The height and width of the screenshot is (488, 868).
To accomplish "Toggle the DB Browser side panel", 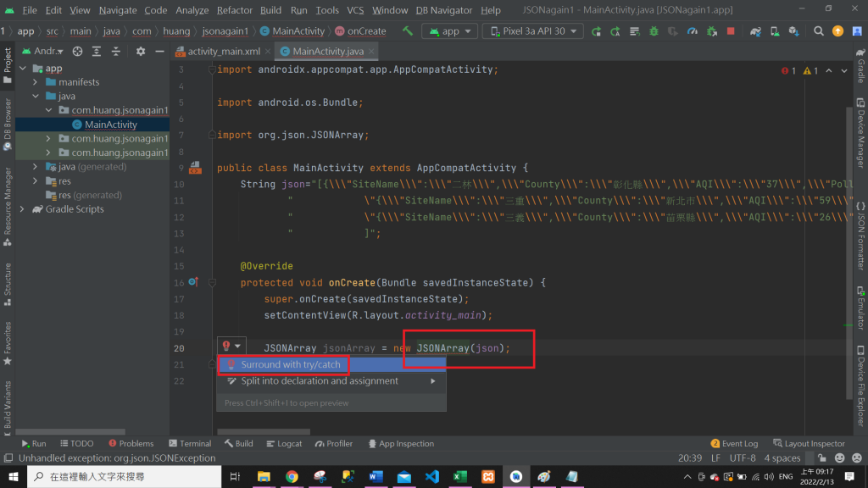I will click(7, 124).
